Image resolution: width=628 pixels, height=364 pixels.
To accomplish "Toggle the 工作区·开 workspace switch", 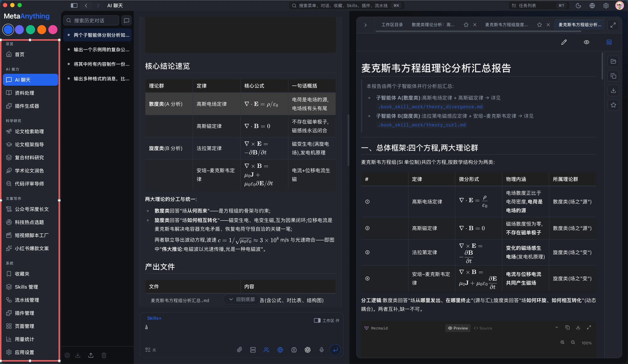I will 327,320.
